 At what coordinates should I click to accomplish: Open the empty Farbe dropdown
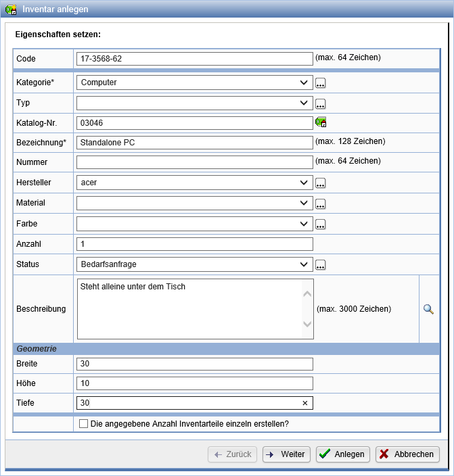point(195,224)
